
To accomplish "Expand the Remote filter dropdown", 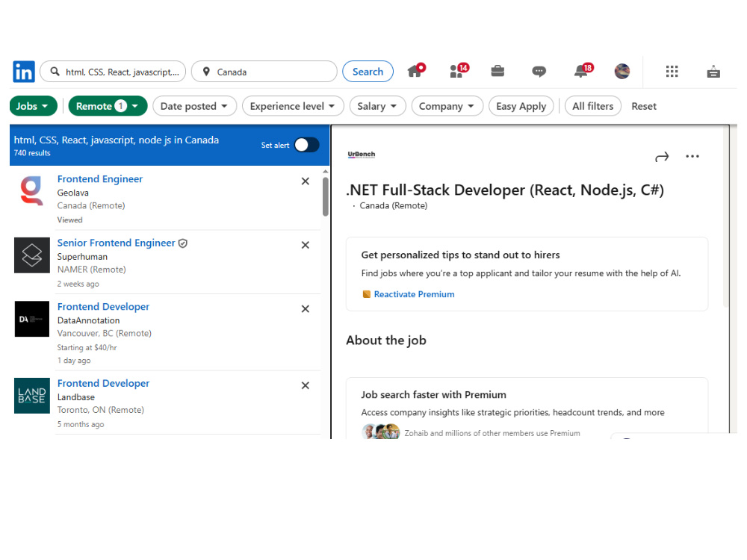I will click(108, 106).
